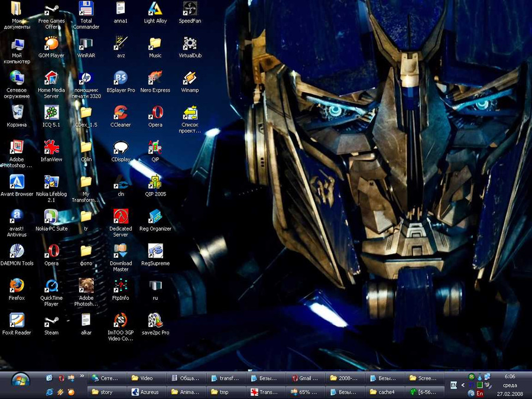
Task: Open the 65% download taskbar button
Action: coord(306,392)
